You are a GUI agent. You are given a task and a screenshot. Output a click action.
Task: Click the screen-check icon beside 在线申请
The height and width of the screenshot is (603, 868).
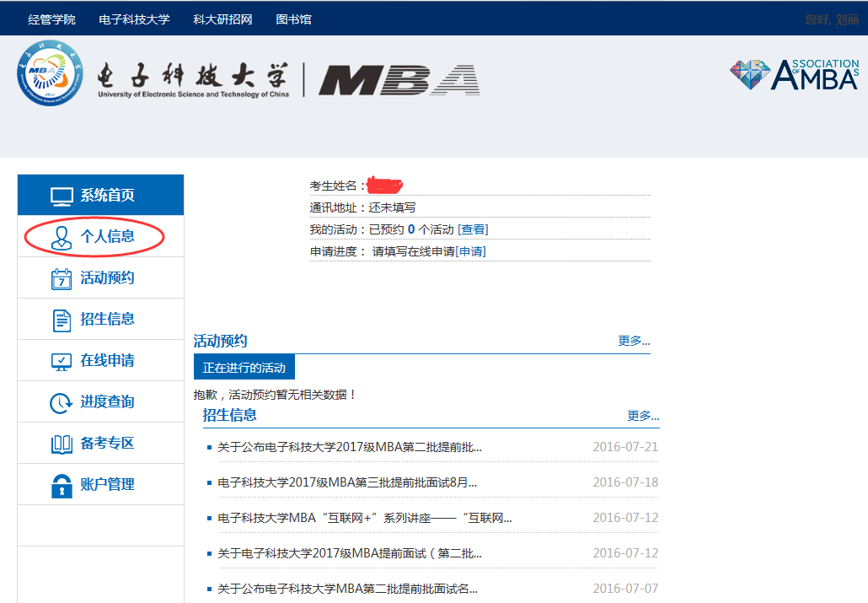click(x=62, y=362)
